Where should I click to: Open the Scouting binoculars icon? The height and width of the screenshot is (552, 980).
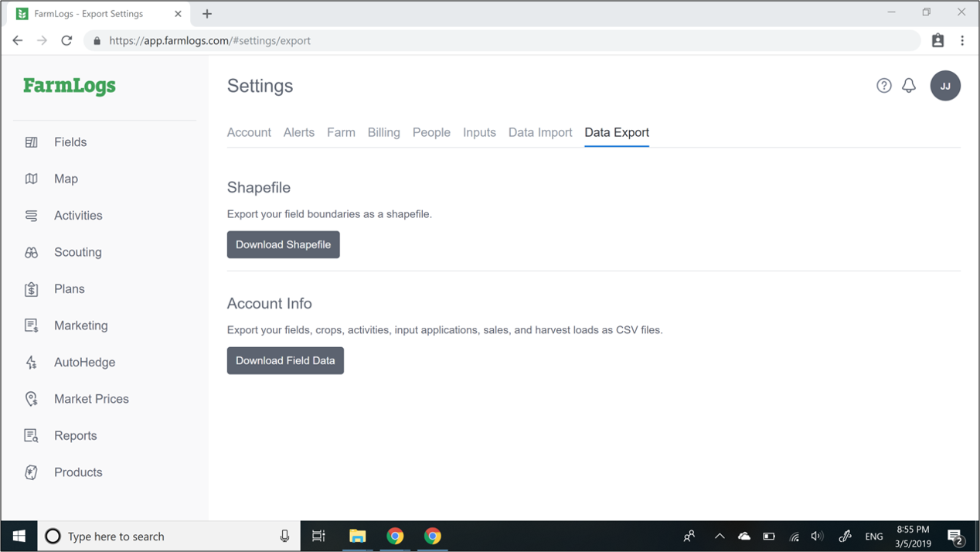(31, 252)
